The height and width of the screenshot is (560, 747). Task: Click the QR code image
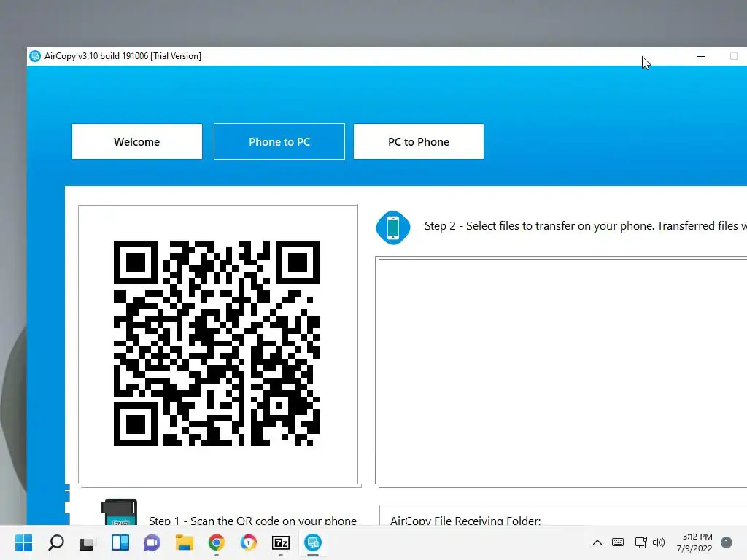coord(216,343)
